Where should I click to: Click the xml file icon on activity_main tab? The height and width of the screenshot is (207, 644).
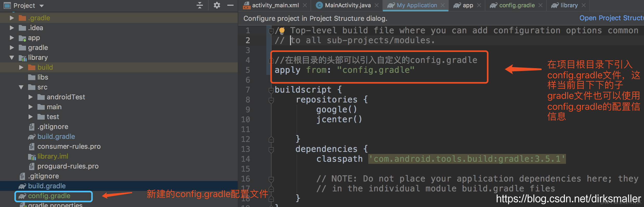pyautogui.click(x=246, y=5)
